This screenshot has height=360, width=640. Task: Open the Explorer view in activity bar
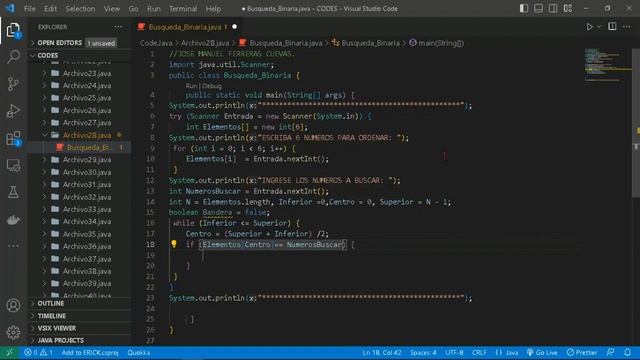13,30
